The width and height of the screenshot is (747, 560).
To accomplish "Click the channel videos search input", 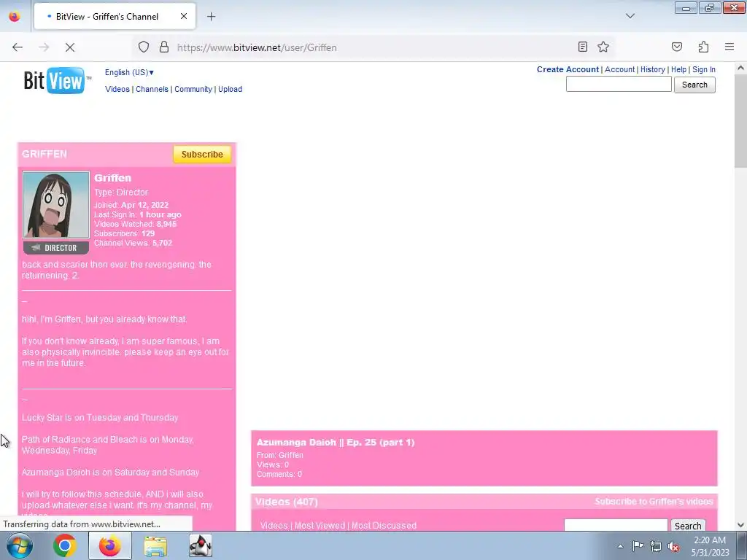I will coord(616,525).
